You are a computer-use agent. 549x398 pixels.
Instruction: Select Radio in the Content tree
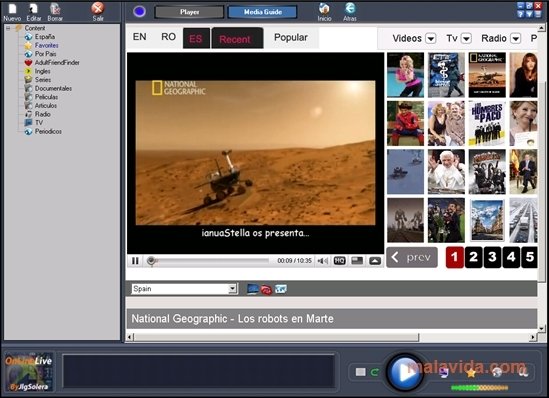click(43, 114)
